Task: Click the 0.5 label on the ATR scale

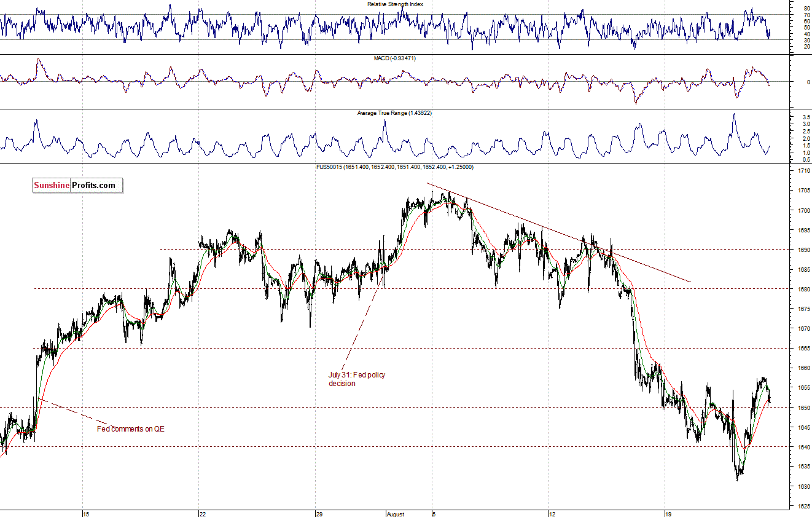Action: pyautogui.click(x=805, y=159)
